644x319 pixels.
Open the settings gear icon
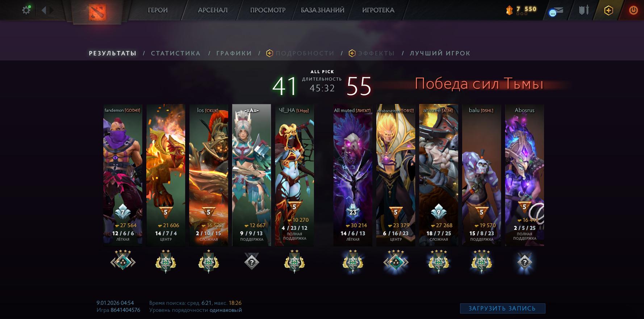coord(26,10)
